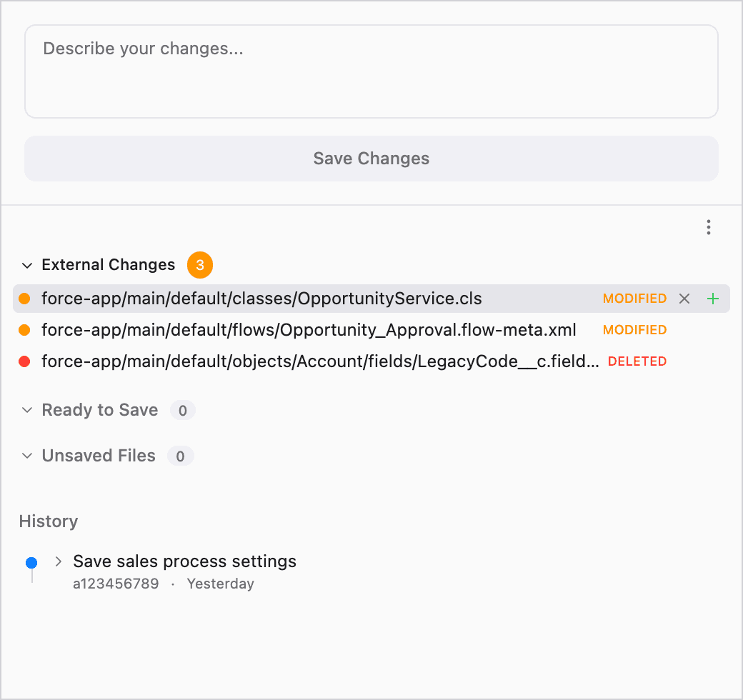Click the 'Describe your changes' text box

tap(371, 71)
